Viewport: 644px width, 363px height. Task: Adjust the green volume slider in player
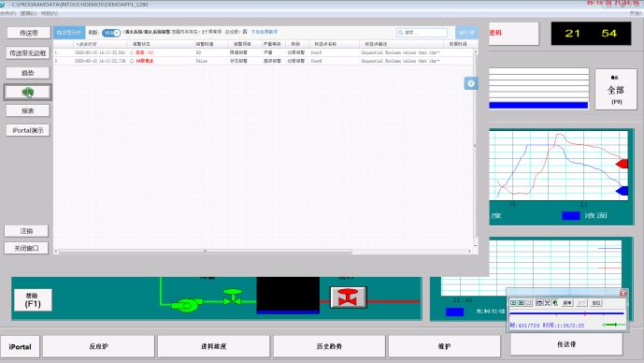613,325
